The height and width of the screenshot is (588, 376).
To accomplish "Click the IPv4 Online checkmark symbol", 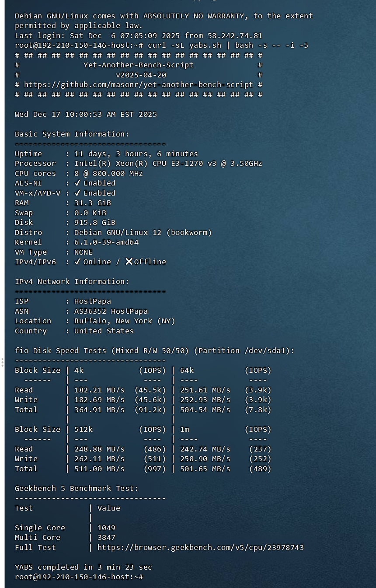I will (x=77, y=262).
